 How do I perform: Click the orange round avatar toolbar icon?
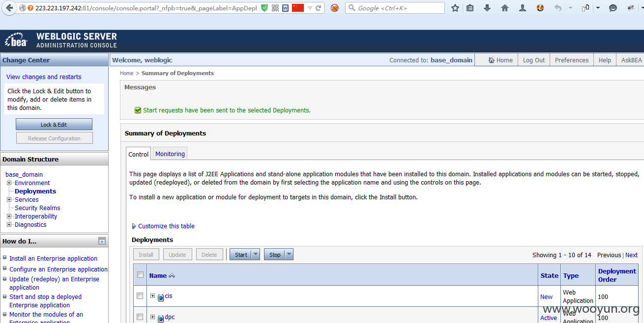[x=540, y=8]
